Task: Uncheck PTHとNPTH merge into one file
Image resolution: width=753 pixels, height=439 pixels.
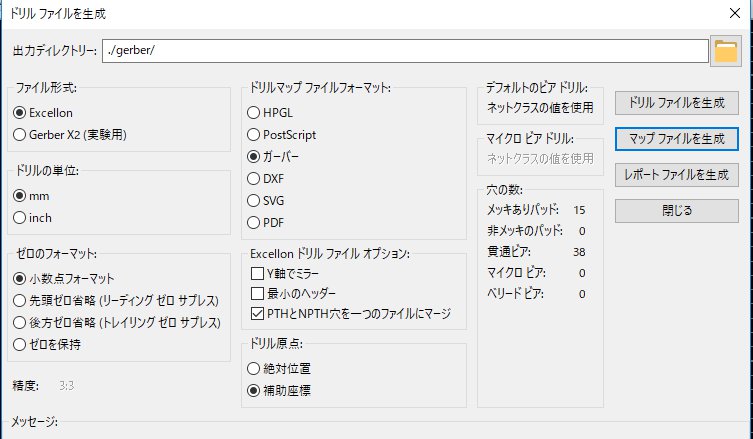Action: coord(257,315)
